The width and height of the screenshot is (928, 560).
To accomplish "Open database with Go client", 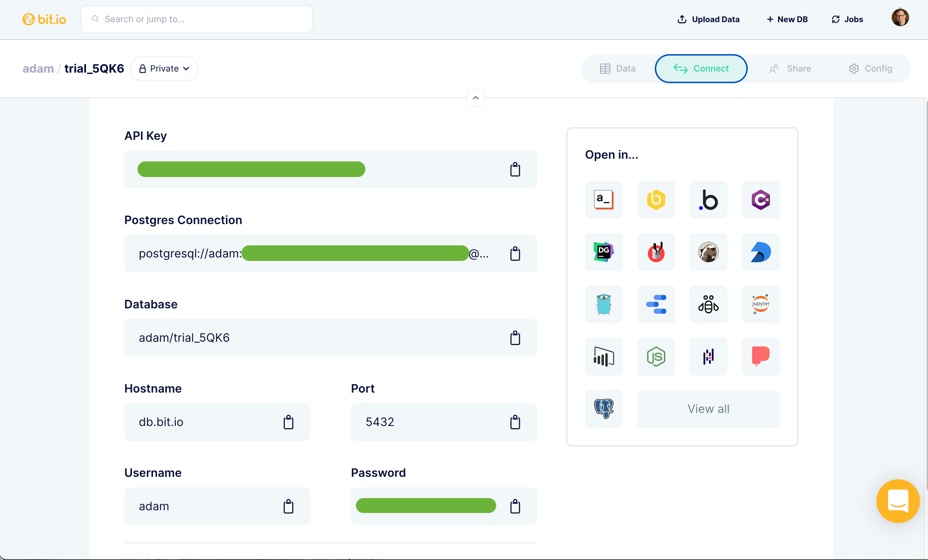I will [x=604, y=304].
